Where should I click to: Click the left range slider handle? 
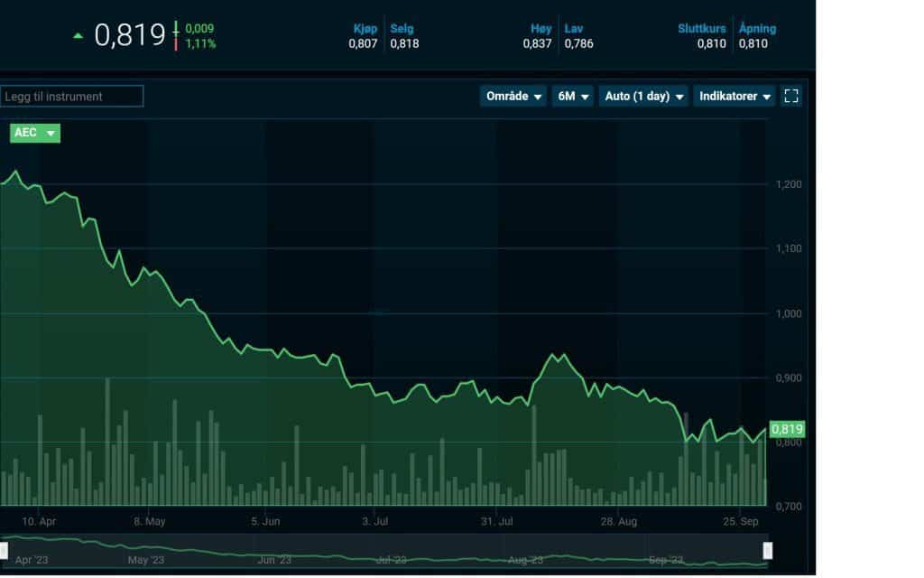4,551
